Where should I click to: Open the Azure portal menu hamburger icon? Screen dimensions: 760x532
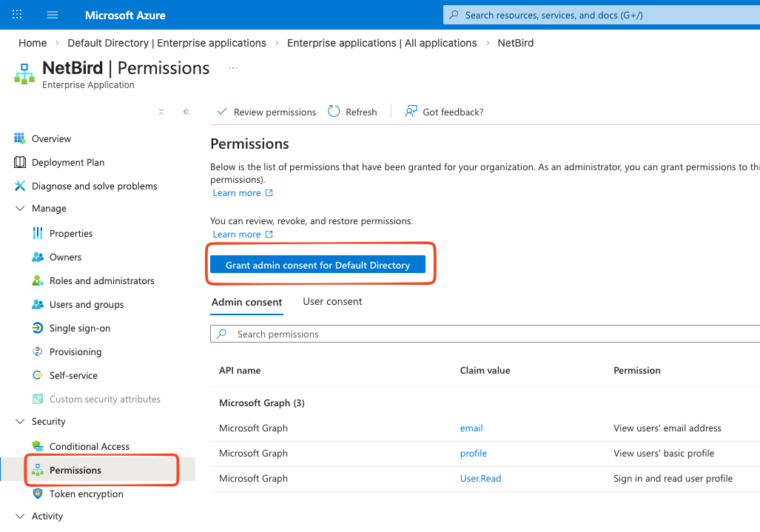(52, 15)
